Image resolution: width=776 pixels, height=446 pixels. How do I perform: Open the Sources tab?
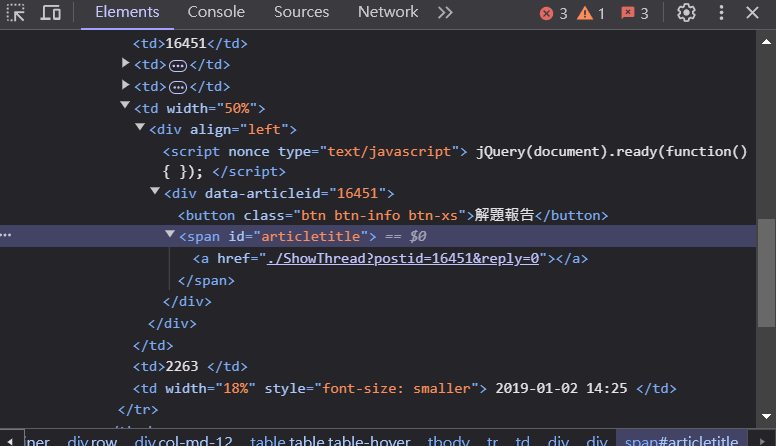[x=301, y=13]
